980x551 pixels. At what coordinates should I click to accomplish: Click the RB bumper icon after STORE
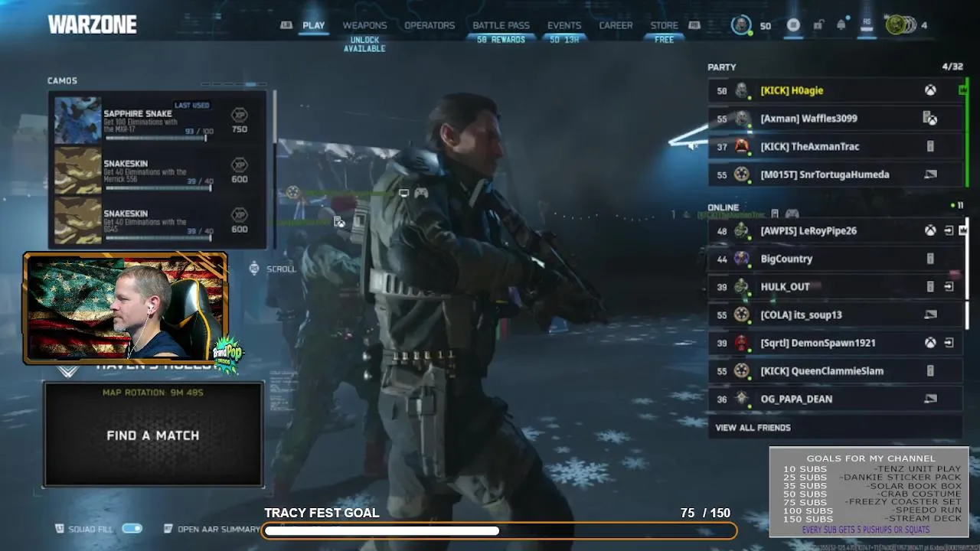(x=694, y=25)
